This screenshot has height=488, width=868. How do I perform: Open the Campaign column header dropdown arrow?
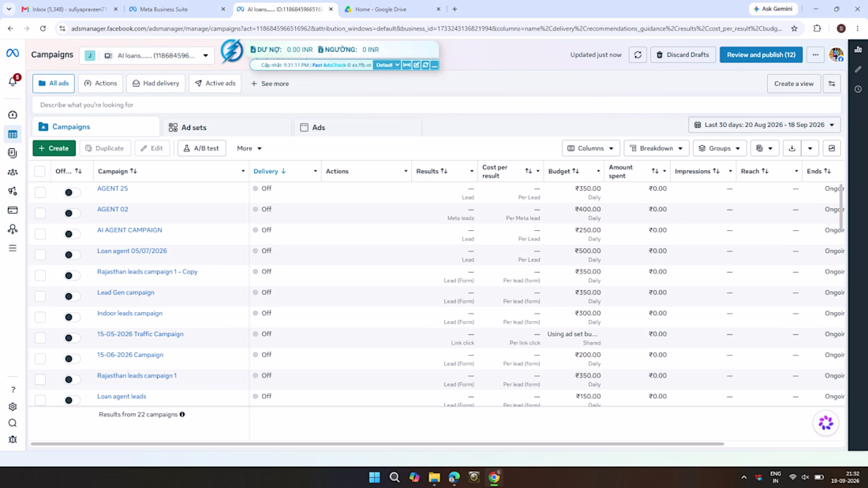(x=242, y=172)
